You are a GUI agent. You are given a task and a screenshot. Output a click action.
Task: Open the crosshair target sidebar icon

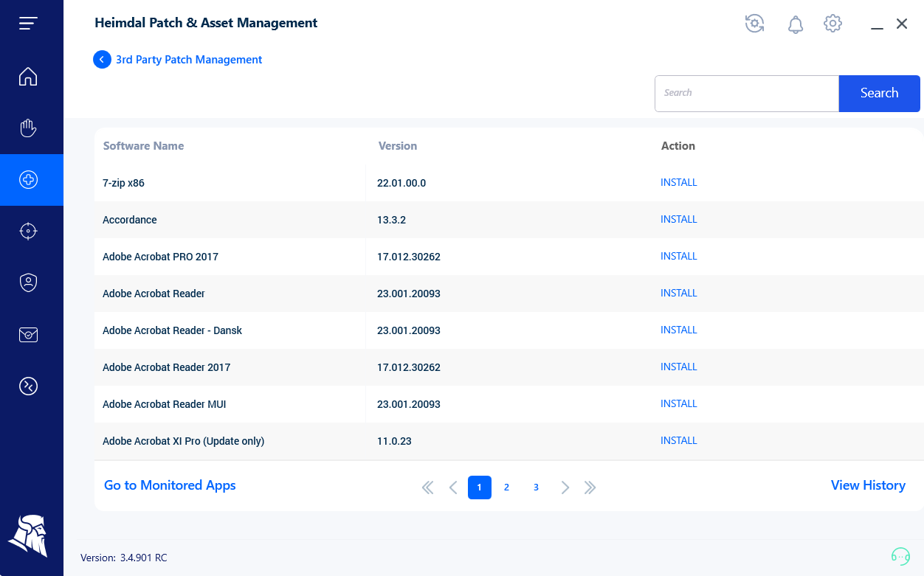pos(28,232)
